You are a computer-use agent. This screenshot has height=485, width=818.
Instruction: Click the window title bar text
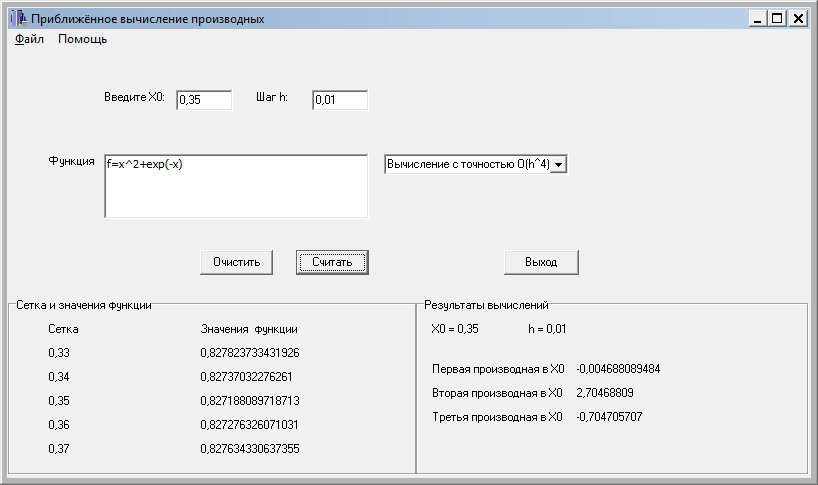click(148, 19)
